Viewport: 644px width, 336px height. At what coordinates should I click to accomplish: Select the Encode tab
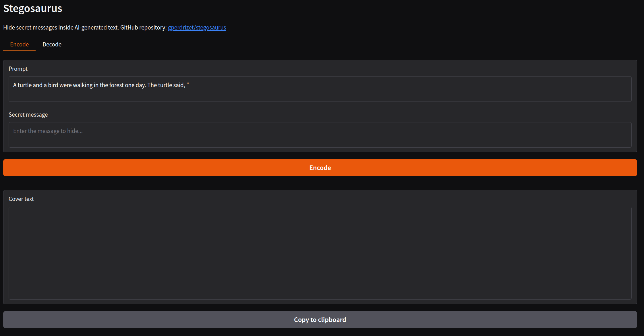click(x=19, y=44)
